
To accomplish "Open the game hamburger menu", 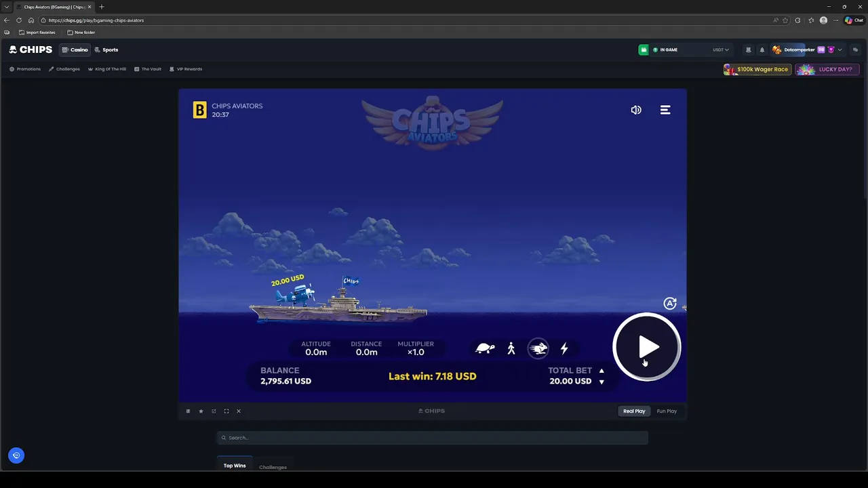I will click(x=665, y=110).
